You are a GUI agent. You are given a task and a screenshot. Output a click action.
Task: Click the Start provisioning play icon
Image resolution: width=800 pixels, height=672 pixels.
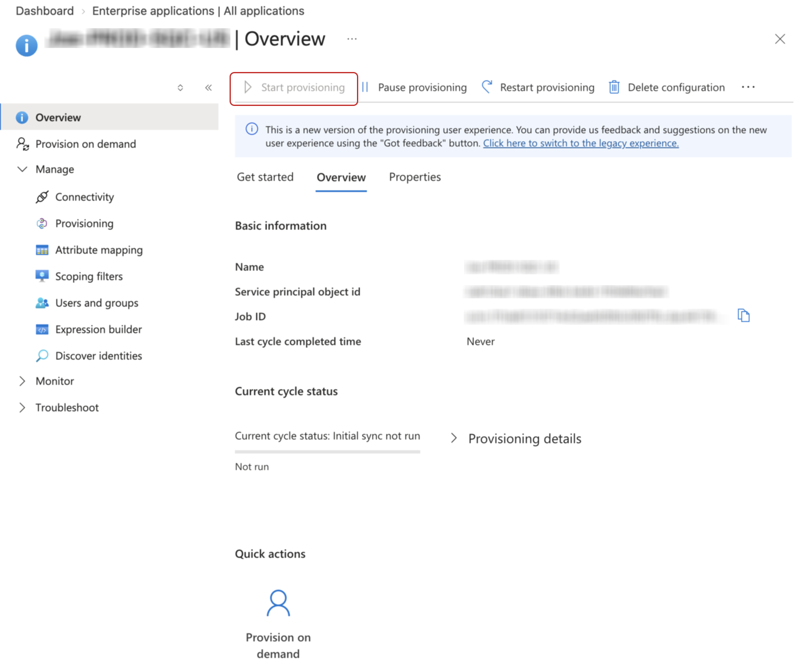coord(248,87)
